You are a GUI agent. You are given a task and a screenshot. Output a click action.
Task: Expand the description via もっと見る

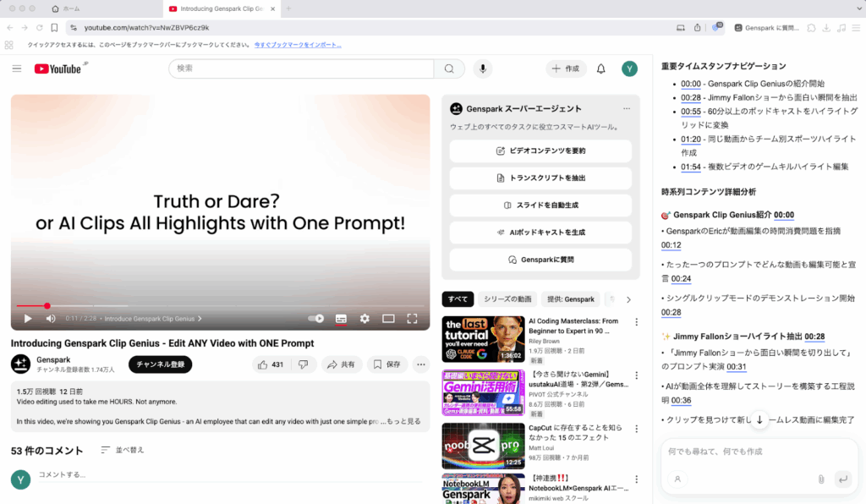pos(405,421)
